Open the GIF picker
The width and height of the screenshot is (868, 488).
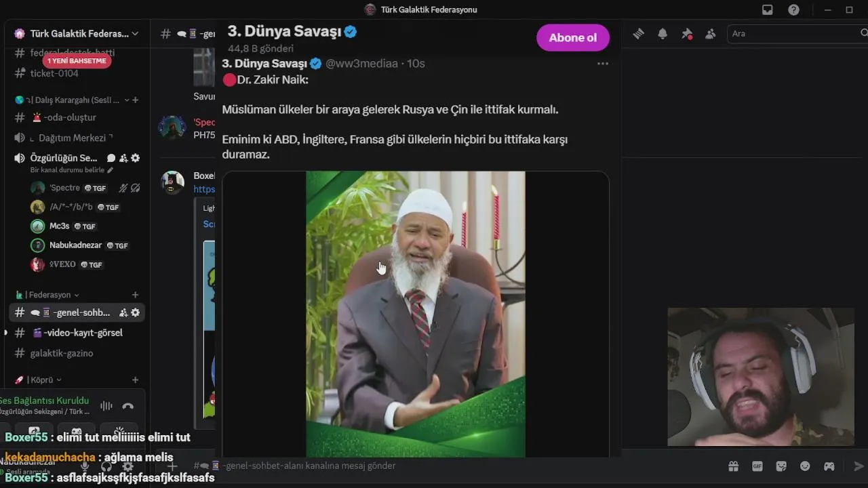point(757,466)
